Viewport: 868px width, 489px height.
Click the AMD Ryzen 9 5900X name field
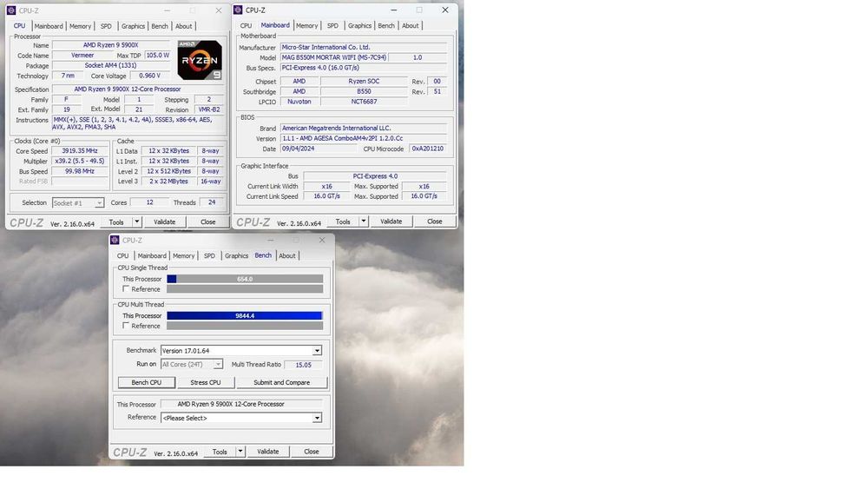[x=111, y=45]
